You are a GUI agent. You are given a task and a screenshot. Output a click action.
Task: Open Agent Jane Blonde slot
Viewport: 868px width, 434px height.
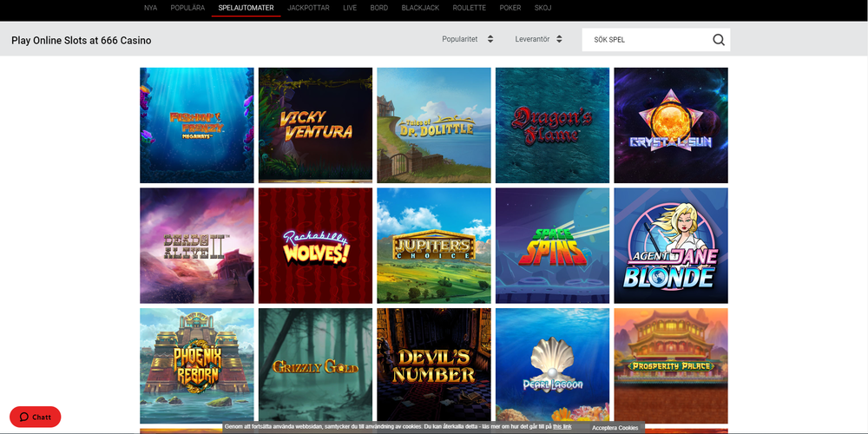(671, 246)
